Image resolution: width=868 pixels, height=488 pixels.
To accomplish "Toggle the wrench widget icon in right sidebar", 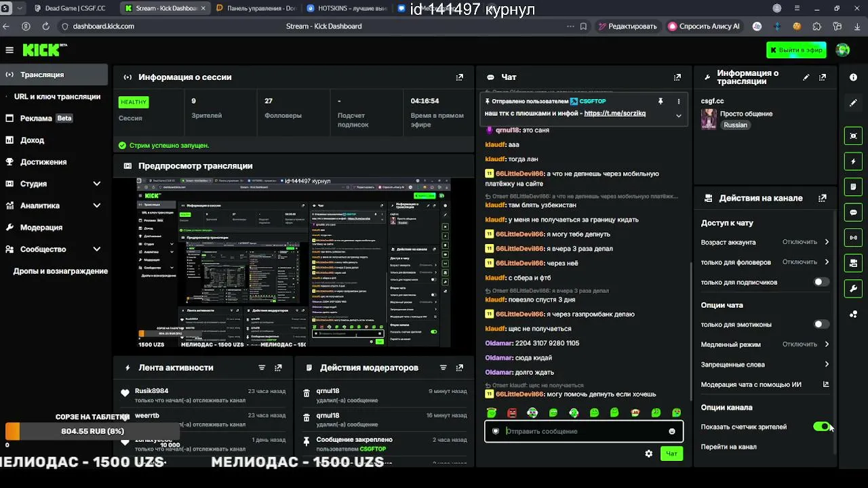I will [853, 289].
